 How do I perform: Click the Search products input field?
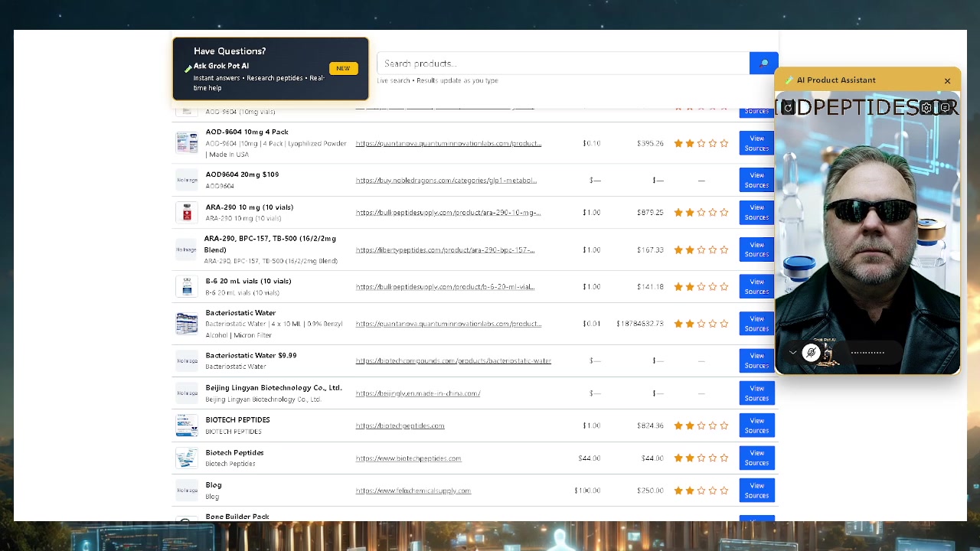tap(563, 64)
